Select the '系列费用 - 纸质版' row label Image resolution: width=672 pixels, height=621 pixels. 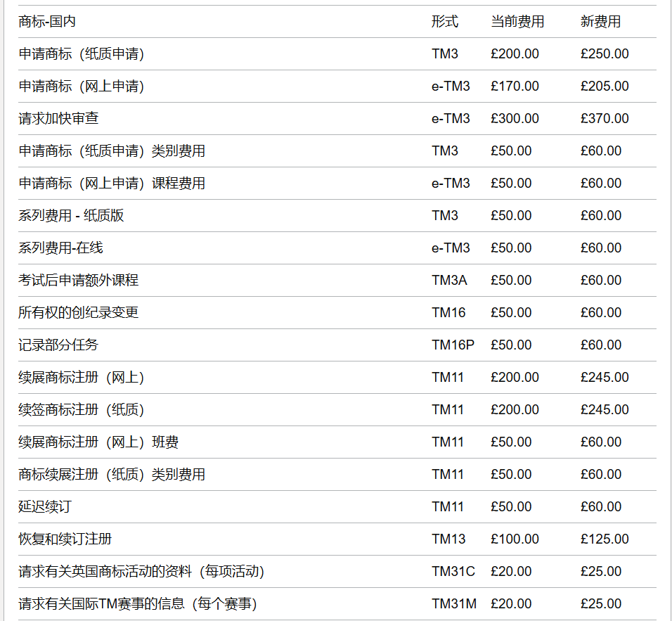[71, 215]
